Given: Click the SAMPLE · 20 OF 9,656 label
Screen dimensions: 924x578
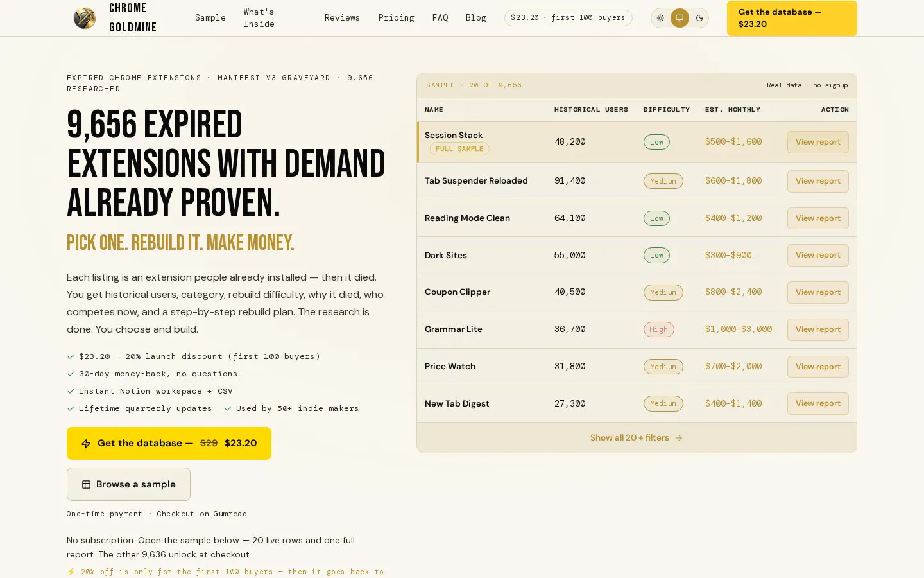Looking at the screenshot, I should point(474,85).
